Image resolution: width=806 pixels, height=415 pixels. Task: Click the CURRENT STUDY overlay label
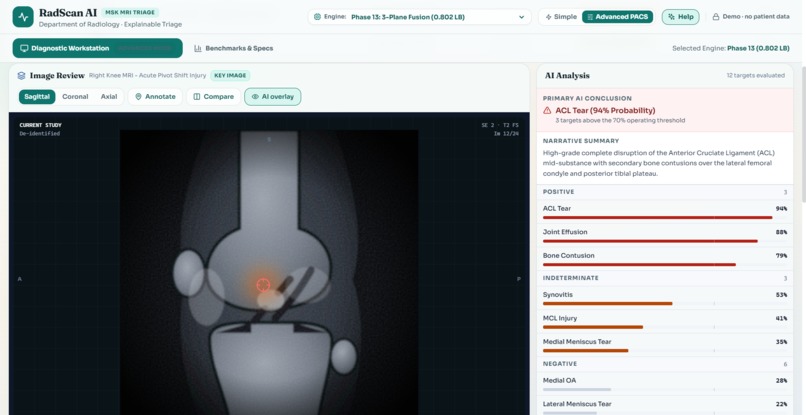coord(41,125)
